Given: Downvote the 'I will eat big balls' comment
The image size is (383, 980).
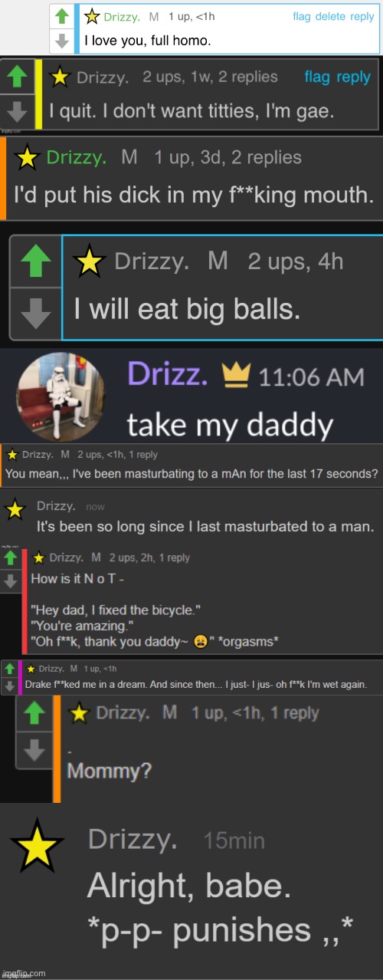Looking at the screenshot, I should tap(34, 312).
